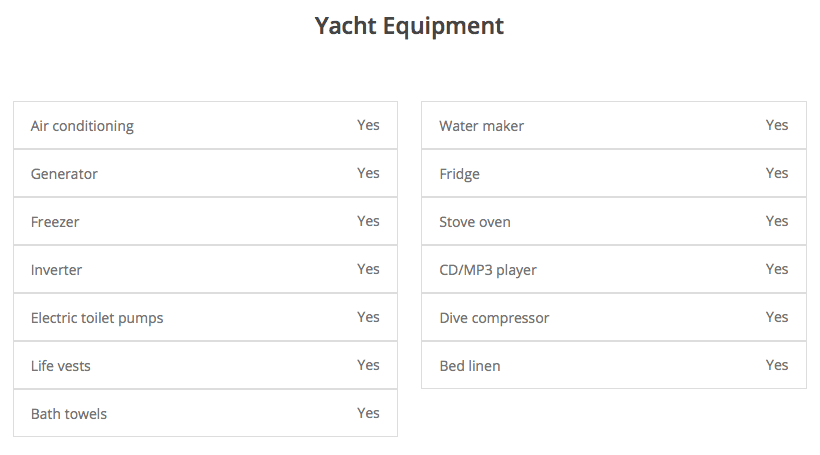This screenshot has width=820, height=455.
Task: Click the Air conditioning row label
Action: click(82, 126)
